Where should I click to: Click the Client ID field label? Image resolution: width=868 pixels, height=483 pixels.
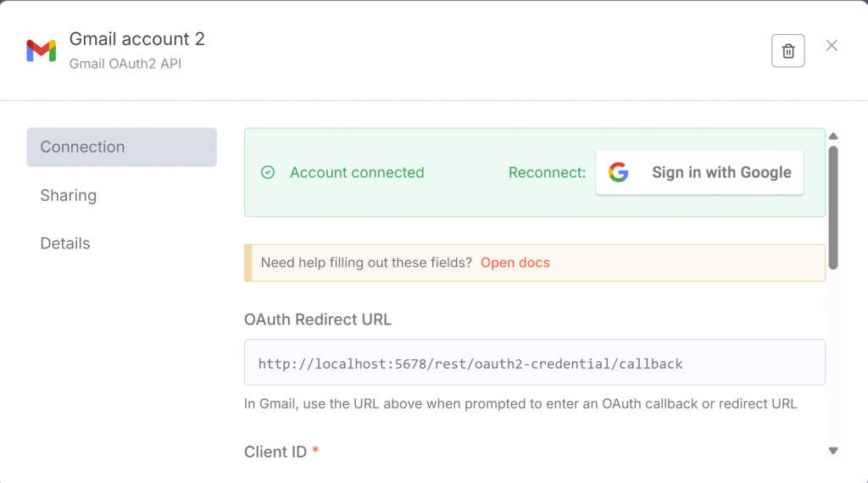pos(275,452)
